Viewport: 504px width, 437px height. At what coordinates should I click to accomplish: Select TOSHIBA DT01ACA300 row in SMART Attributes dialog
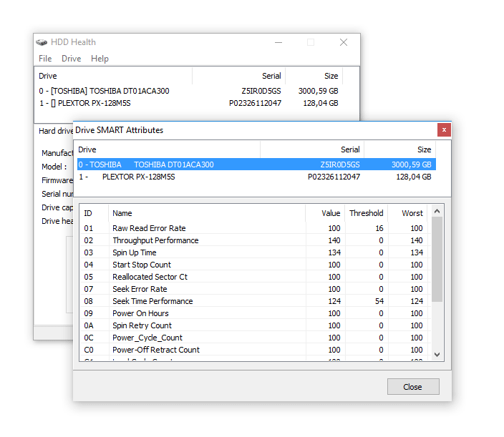click(x=256, y=165)
